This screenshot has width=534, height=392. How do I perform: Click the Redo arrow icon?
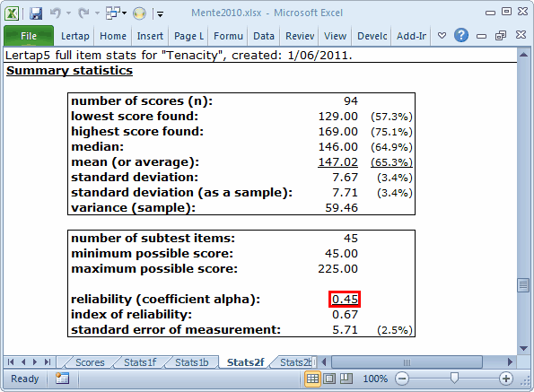click(83, 13)
